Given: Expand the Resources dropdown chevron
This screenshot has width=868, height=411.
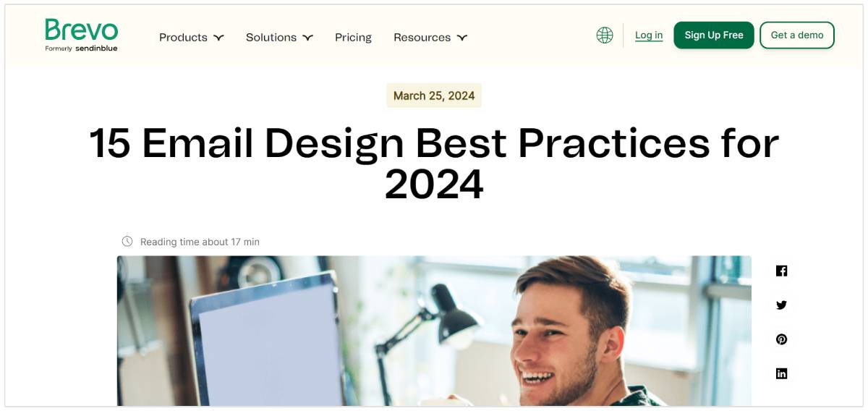Looking at the screenshot, I should (462, 38).
